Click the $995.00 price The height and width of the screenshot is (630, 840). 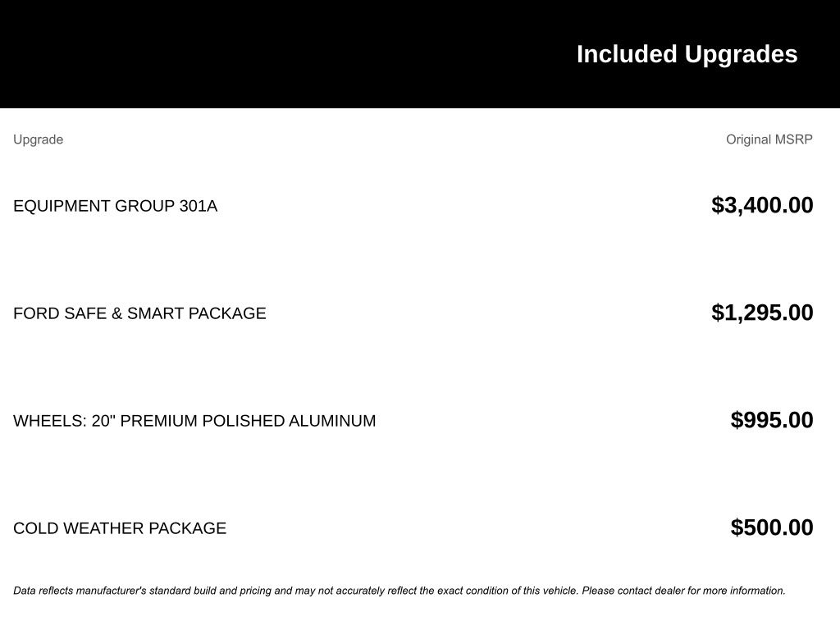(x=771, y=420)
